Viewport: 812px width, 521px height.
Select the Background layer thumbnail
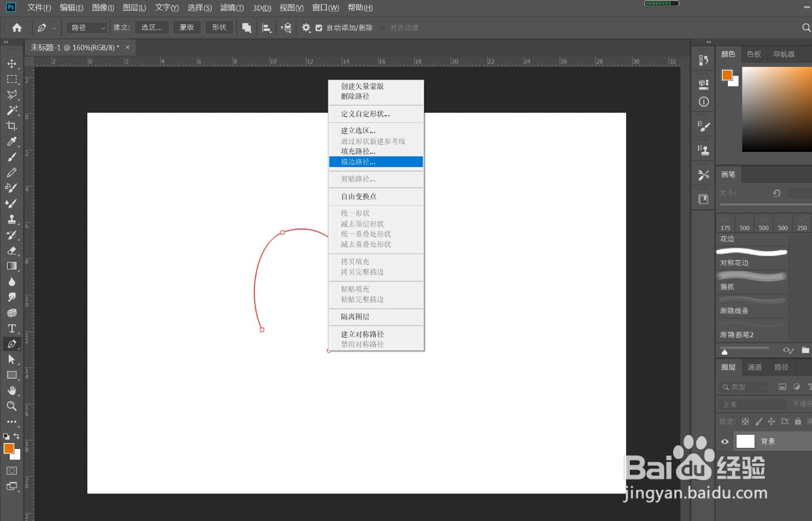[x=746, y=441]
